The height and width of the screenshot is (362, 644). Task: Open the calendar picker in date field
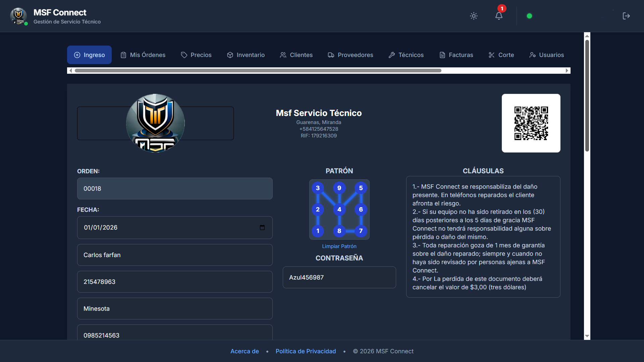pos(262,228)
